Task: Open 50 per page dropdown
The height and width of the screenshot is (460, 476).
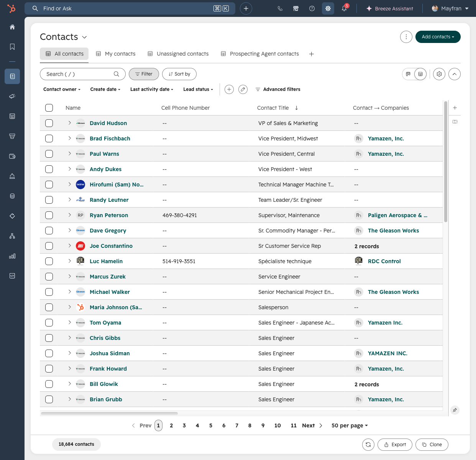Action: [350, 425]
